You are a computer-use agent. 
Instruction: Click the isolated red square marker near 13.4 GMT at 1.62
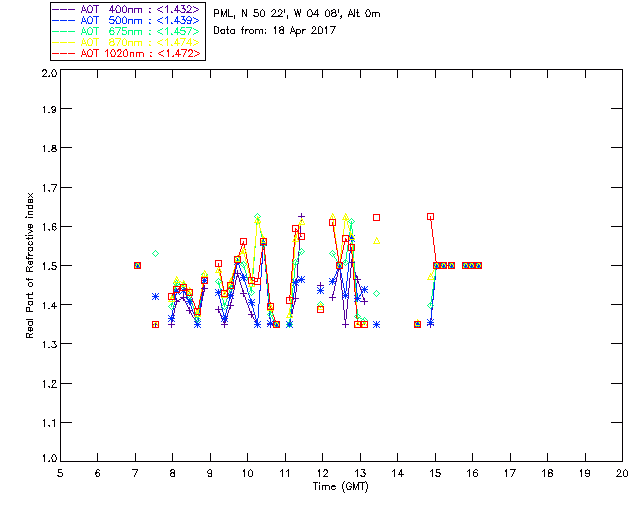[376, 218]
